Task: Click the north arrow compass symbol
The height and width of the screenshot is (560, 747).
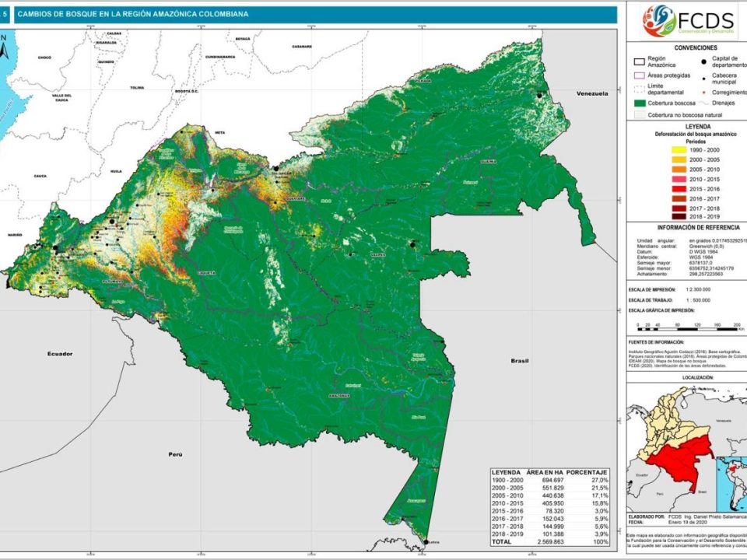Action: pyautogui.click(x=5, y=48)
